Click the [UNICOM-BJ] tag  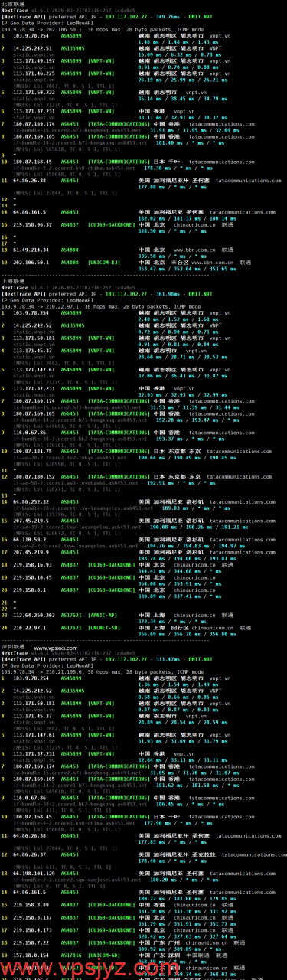coord(104,262)
